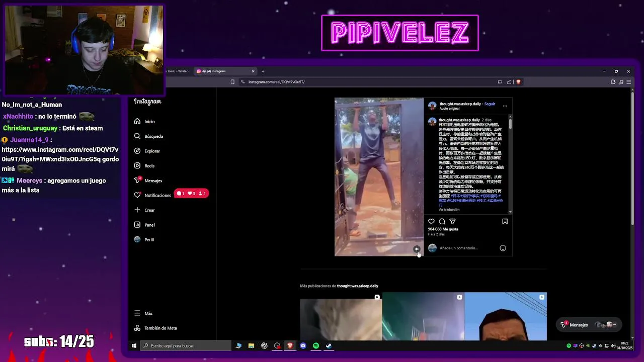
Task: Close the Instagram browser tab
Action: (x=253, y=71)
